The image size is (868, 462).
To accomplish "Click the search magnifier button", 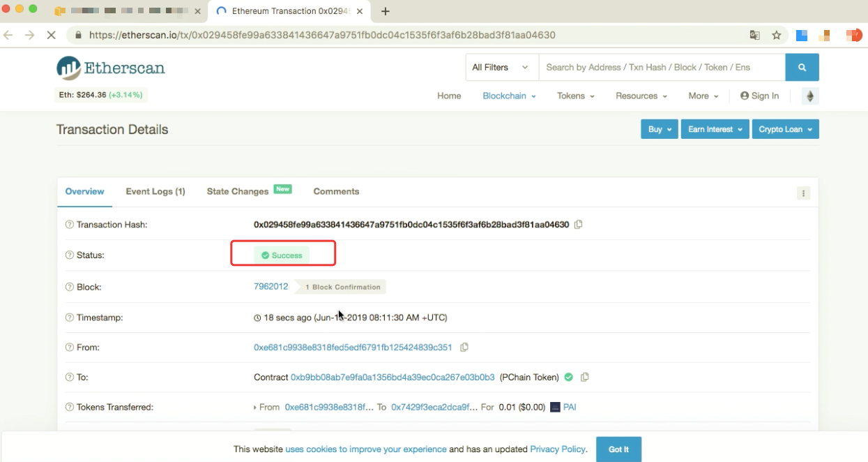I will (x=802, y=68).
